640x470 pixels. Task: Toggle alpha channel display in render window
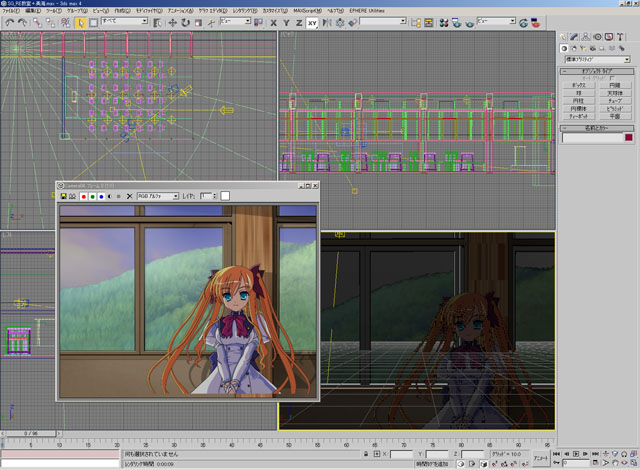click(x=110, y=197)
